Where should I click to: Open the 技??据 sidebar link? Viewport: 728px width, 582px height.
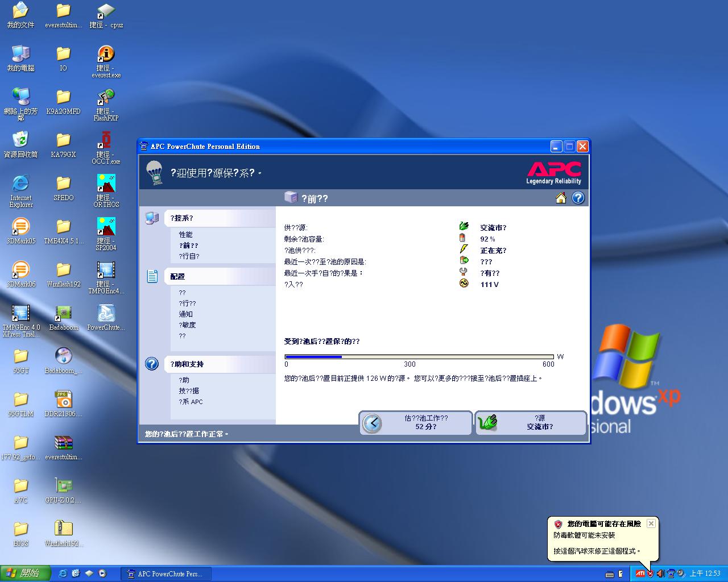click(x=189, y=391)
